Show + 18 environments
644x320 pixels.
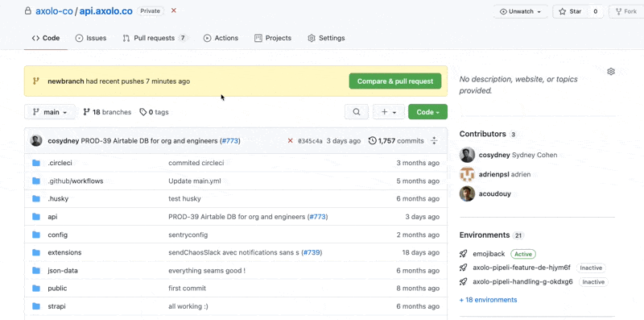coord(489,299)
